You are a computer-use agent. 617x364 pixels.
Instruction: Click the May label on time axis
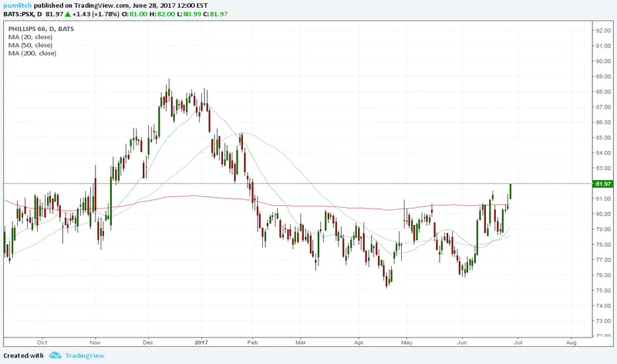coord(407,342)
